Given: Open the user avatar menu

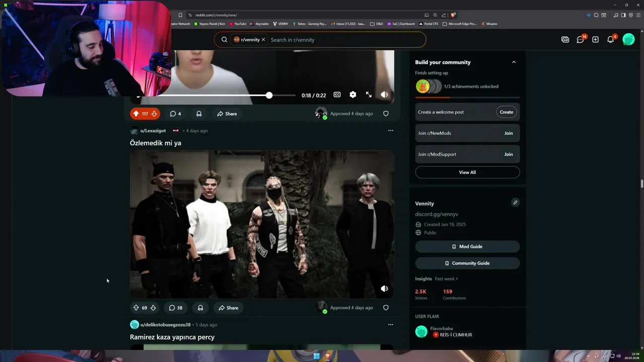Looking at the screenshot, I should click(x=628, y=39).
